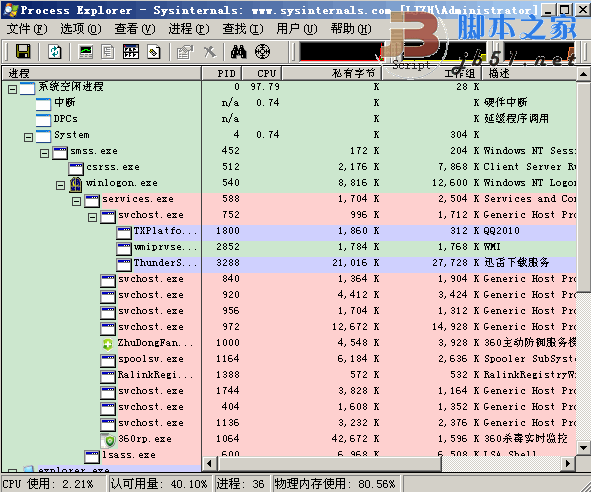This screenshot has width=591, height=492.
Task: Open the System Information graph icon
Action: (86, 52)
